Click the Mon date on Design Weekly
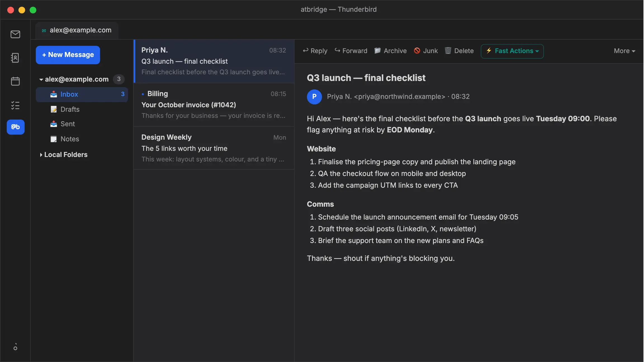This screenshot has height=362, width=644. 280,137
